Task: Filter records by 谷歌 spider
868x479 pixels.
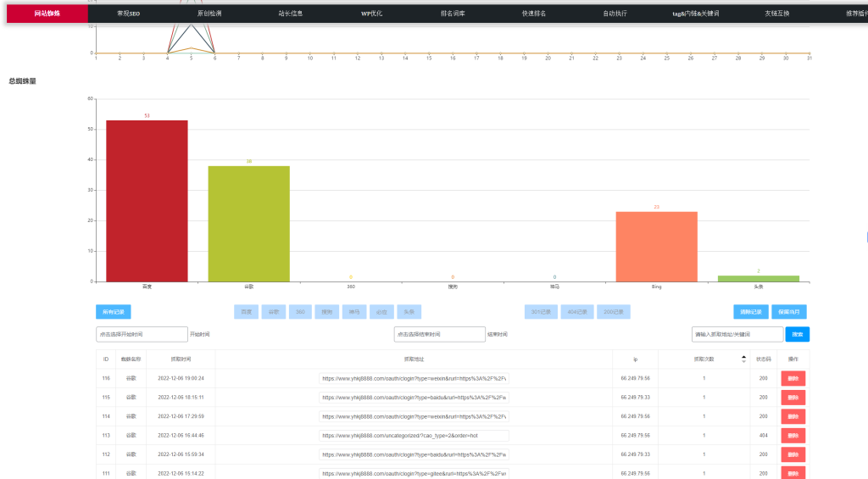Action: tap(274, 312)
